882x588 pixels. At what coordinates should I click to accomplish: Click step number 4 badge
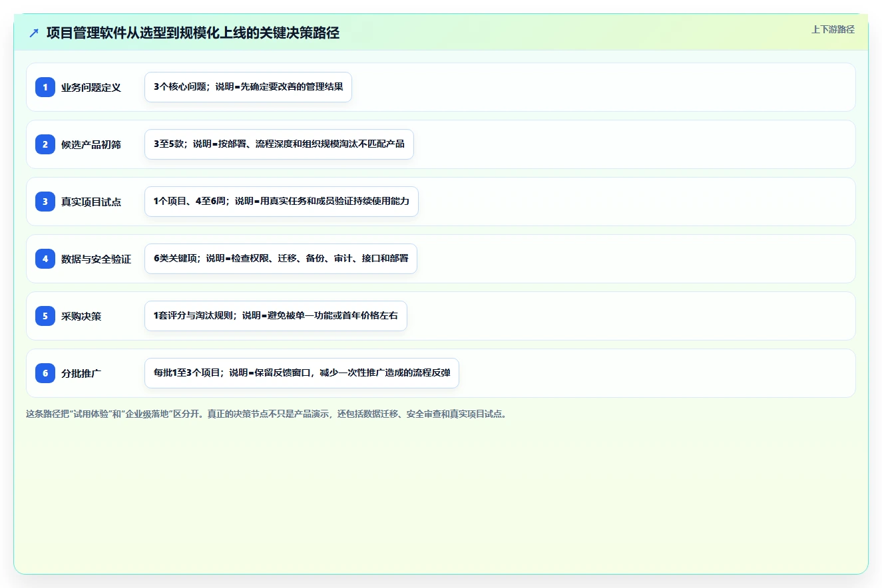pyautogui.click(x=45, y=259)
